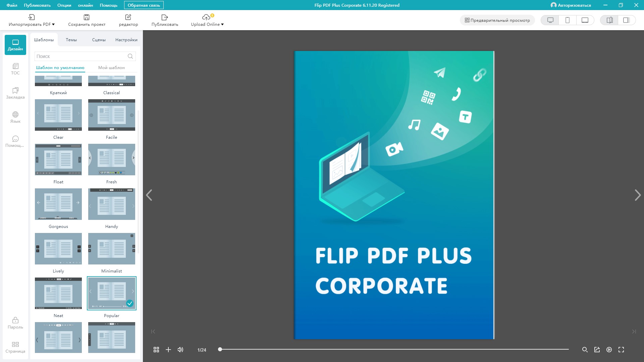This screenshot has width=644, height=362.
Task: Open the Язык language panel
Action: pos(15,117)
